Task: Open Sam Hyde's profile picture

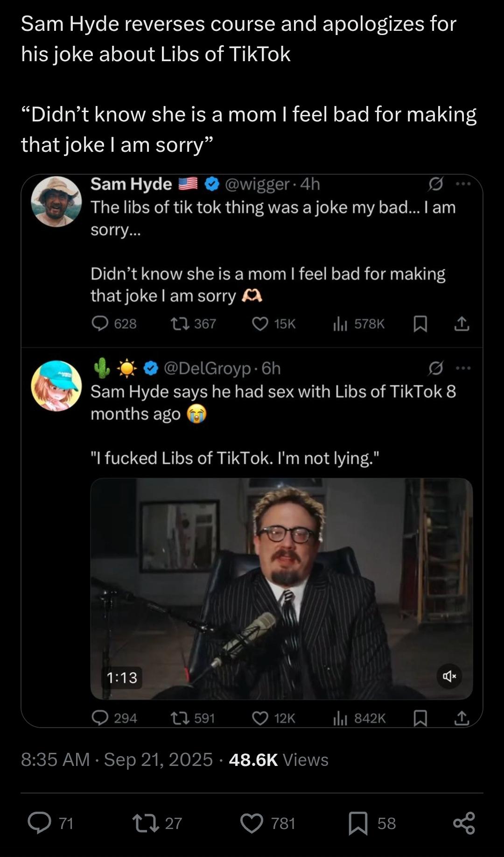Action: click(56, 201)
